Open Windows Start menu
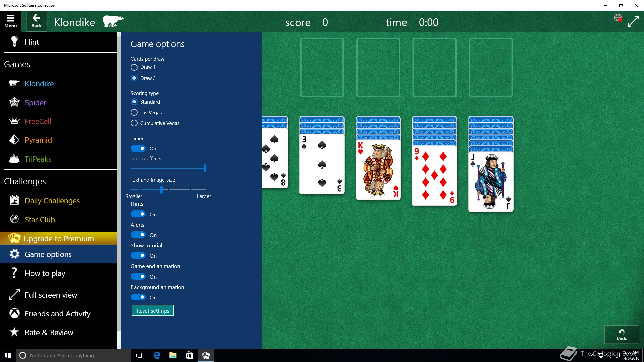This screenshot has height=362, width=644. pos(8,355)
